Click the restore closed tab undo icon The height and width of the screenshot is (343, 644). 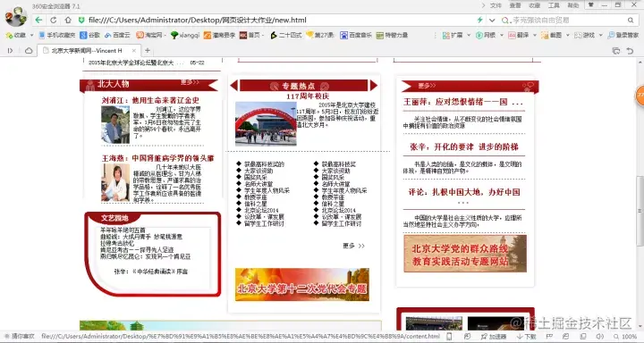(x=630, y=50)
